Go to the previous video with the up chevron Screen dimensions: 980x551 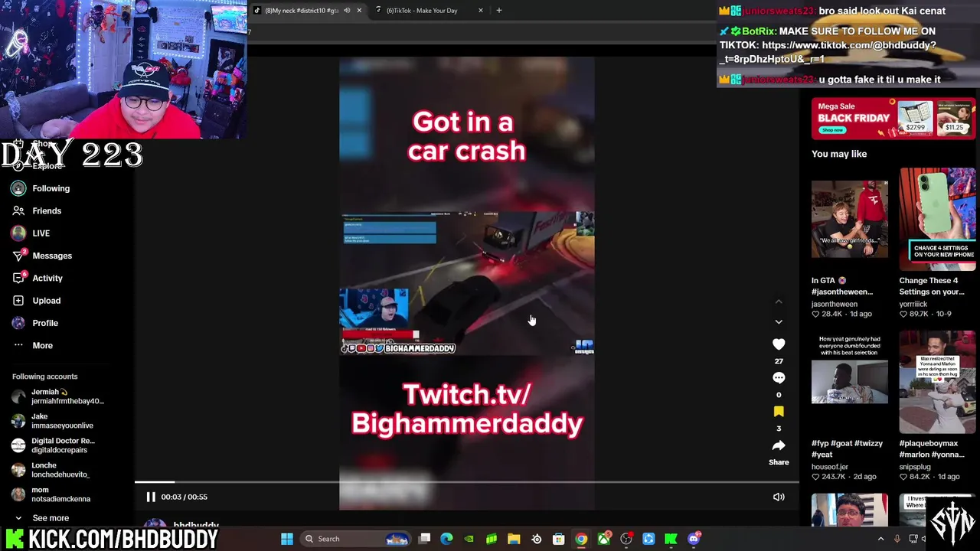(779, 302)
